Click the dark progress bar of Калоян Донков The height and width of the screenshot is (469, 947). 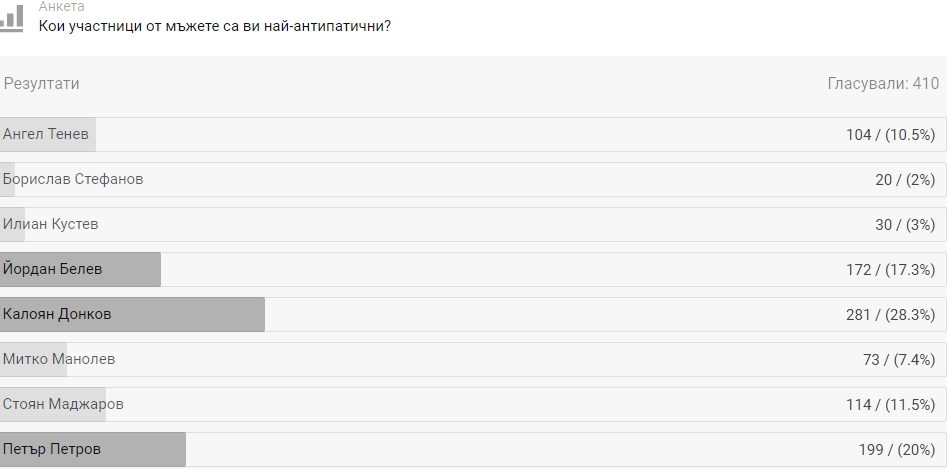pyautogui.click(x=132, y=314)
